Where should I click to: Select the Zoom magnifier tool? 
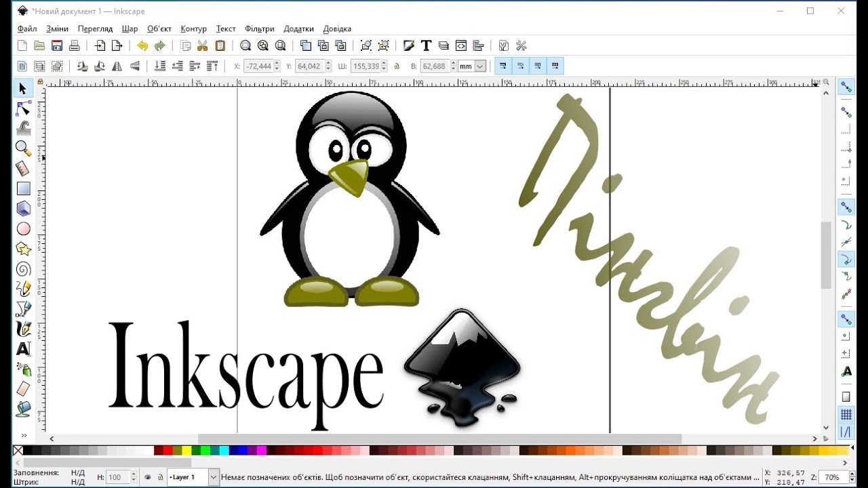click(23, 148)
